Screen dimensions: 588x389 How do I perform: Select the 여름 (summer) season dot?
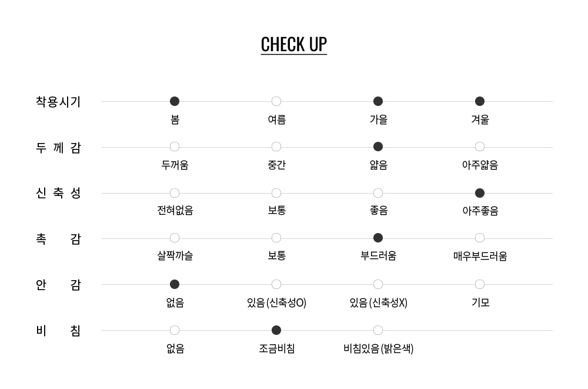[276, 101]
